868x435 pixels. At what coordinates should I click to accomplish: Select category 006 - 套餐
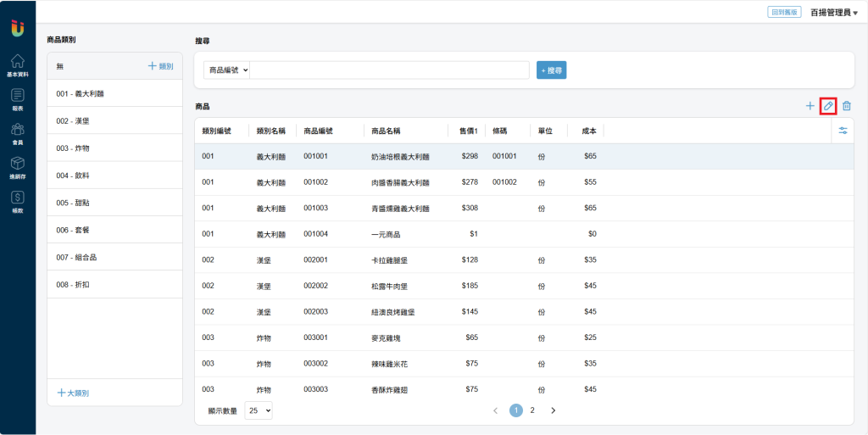115,230
